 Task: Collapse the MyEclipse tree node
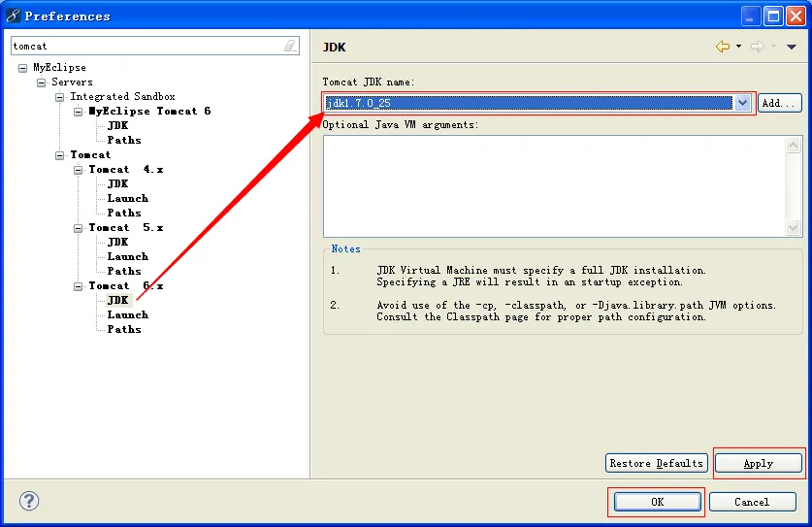point(22,68)
